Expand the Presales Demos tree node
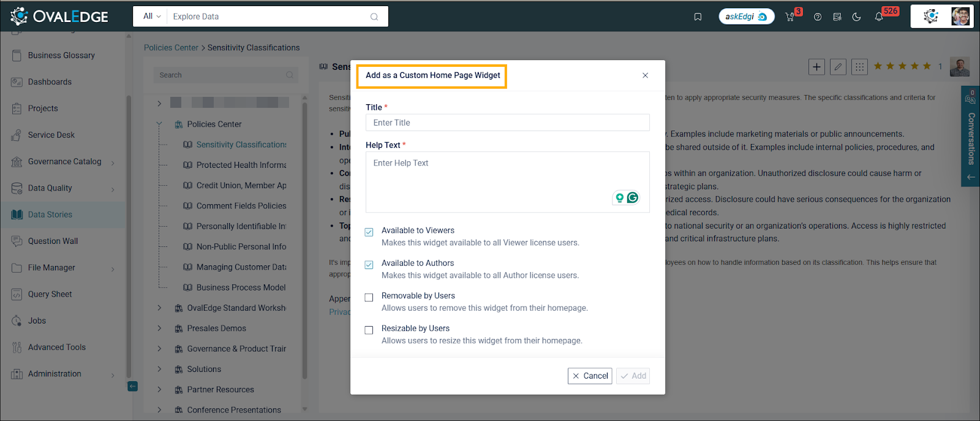This screenshot has width=980, height=421. click(159, 328)
